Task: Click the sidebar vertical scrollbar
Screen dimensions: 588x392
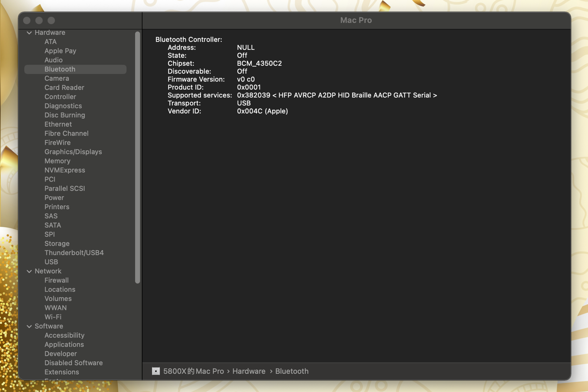Action: (137, 158)
